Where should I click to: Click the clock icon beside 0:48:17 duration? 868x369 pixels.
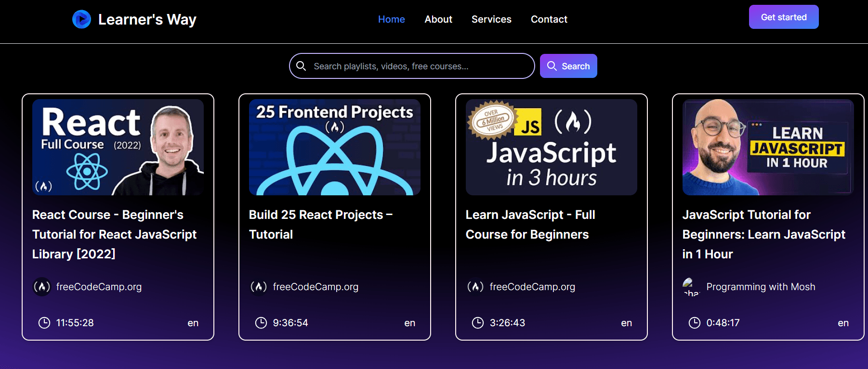pos(695,323)
